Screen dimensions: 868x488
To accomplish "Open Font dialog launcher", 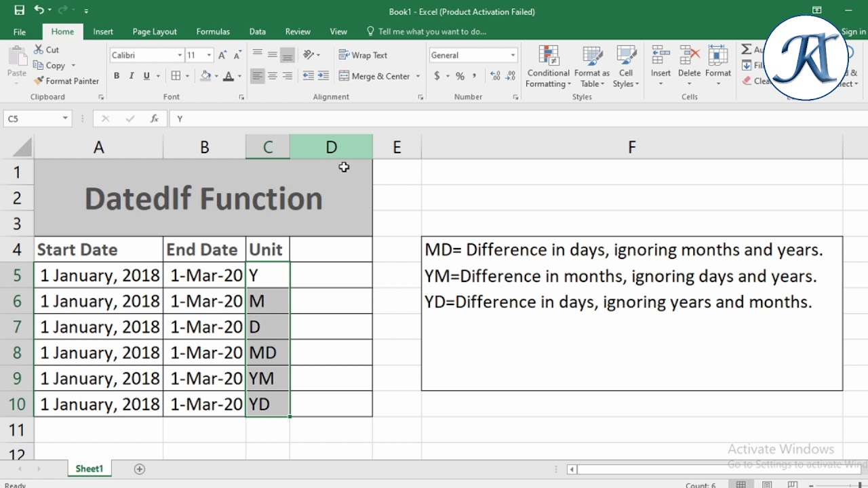I will pos(241,98).
